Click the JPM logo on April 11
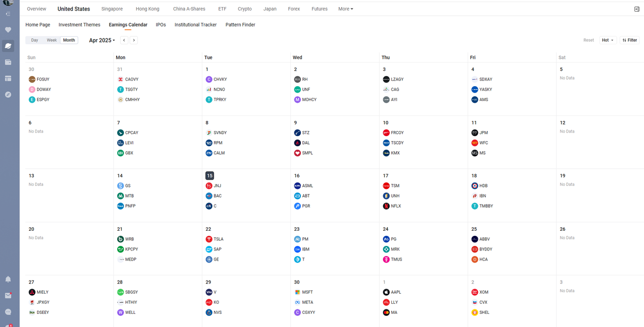The width and height of the screenshot is (644, 327). coord(474,133)
